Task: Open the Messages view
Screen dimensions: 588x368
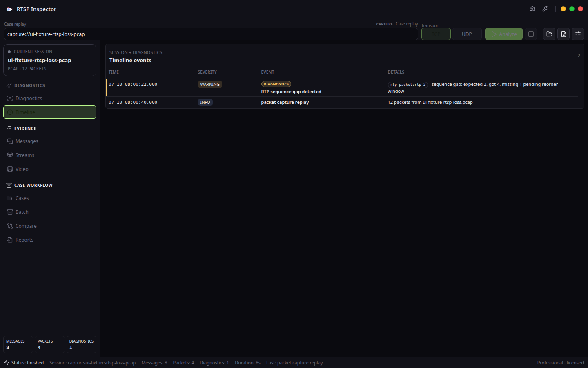Action: pos(50,141)
